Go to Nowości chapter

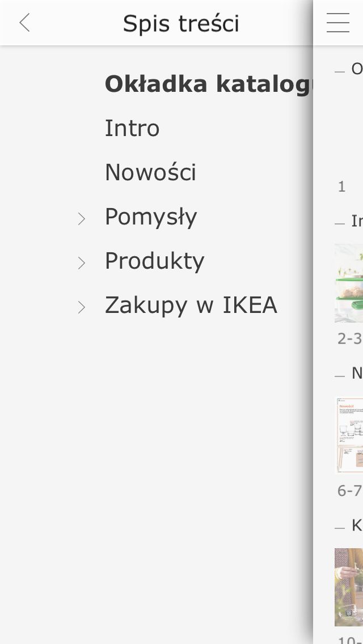(x=150, y=172)
